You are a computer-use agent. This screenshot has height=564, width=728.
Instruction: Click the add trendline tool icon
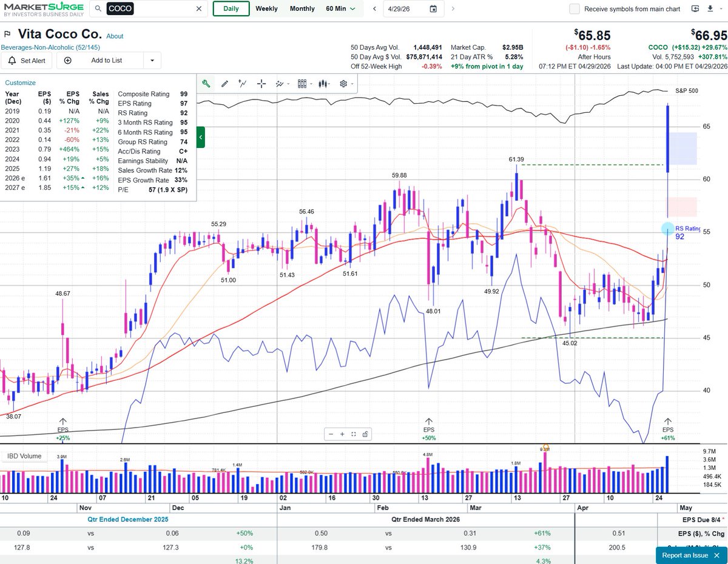point(243,84)
